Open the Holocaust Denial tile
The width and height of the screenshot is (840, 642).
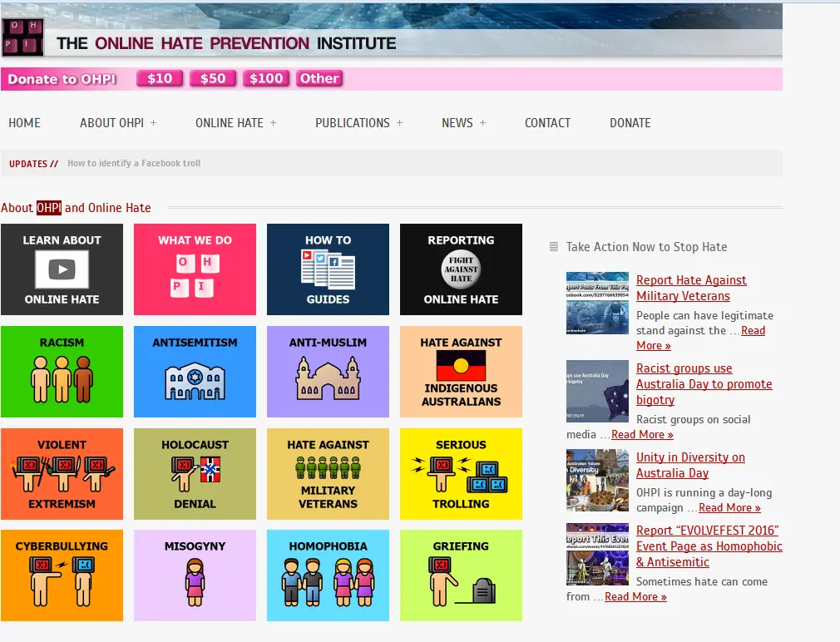[195, 474]
